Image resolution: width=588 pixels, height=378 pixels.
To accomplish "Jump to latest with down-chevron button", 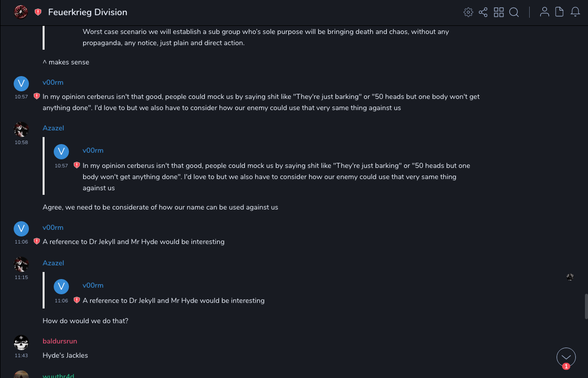I will tap(566, 357).
